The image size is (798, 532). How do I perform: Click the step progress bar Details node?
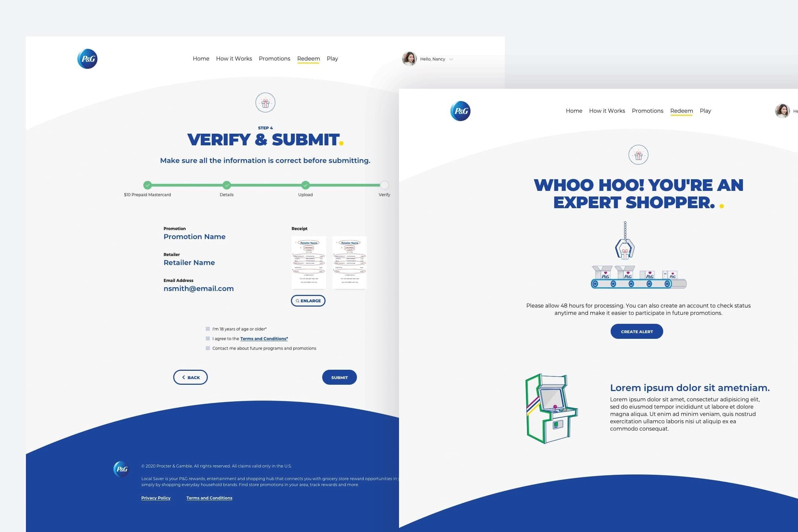(x=227, y=184)
